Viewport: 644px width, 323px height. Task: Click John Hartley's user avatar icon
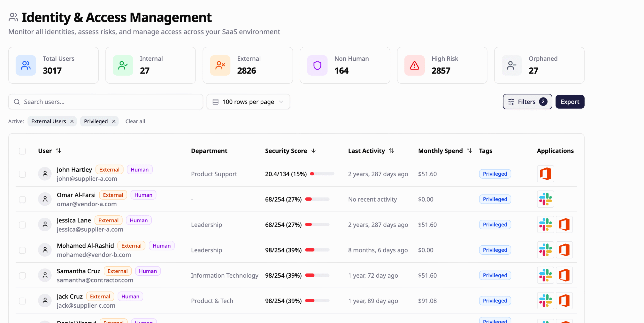(45, 174)
